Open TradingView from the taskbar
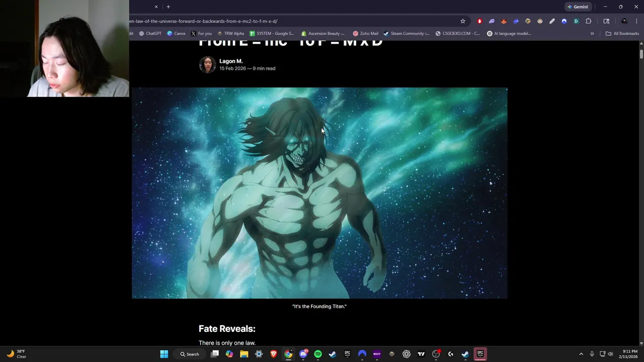Screen dimensions: 644x362 coord(421,354)
